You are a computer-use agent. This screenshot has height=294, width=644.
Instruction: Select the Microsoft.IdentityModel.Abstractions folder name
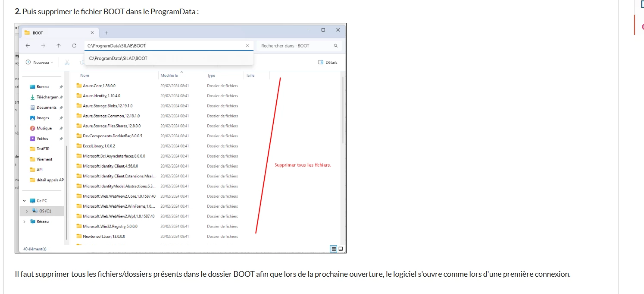tap(119, 186)
